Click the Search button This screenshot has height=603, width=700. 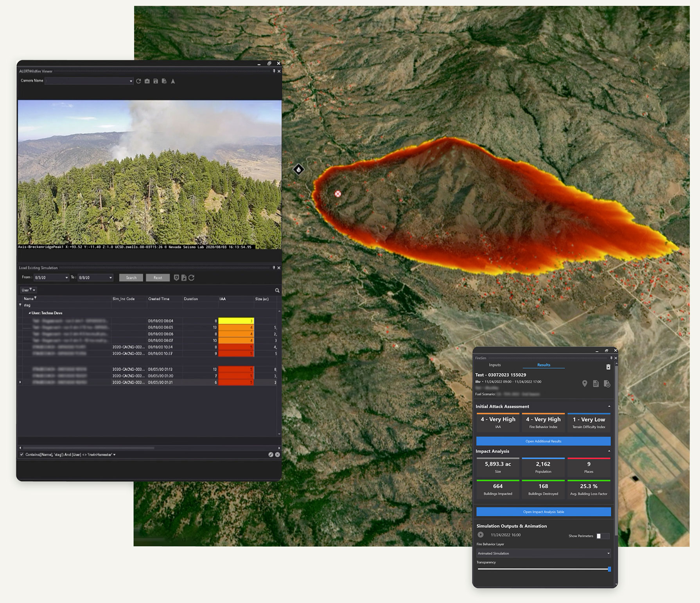(131, 277)
